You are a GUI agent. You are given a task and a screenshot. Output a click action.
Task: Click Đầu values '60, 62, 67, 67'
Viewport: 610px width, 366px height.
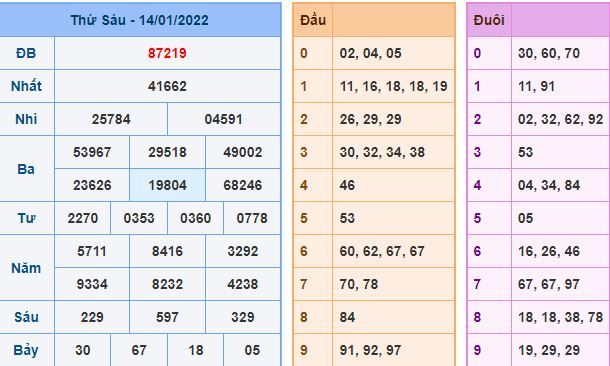[382, 252]
